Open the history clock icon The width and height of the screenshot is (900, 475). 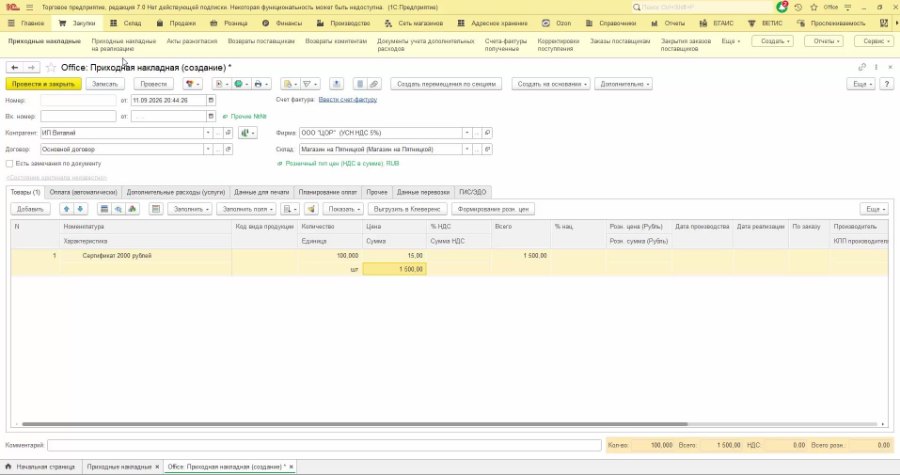pyautogui.click(x=798, y=7)
